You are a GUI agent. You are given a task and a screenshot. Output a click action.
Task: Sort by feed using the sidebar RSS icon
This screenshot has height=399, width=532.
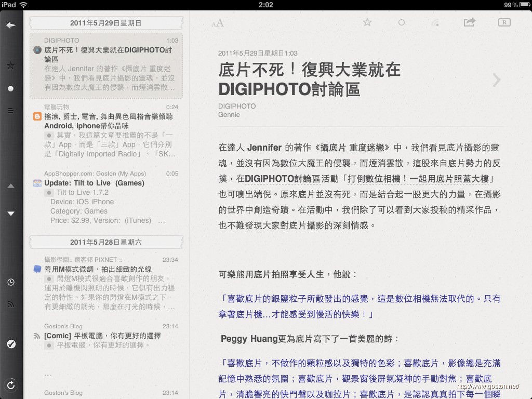(11, 304)
